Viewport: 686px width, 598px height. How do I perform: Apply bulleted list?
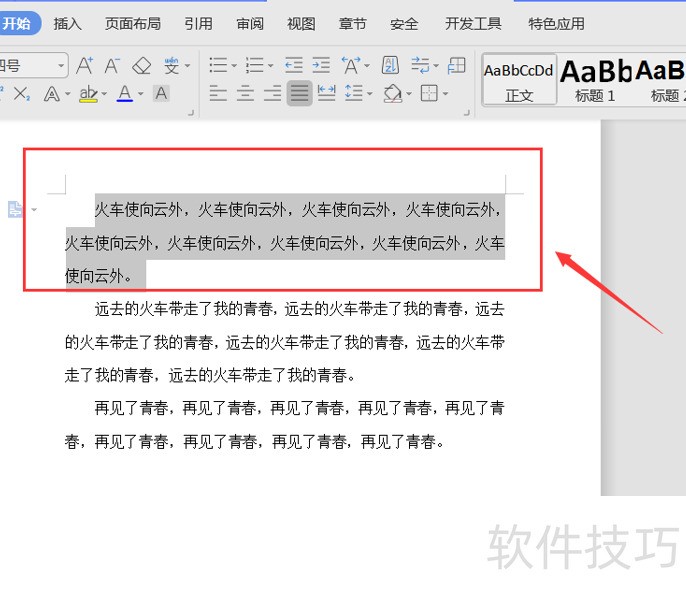(x=218, y=66)
